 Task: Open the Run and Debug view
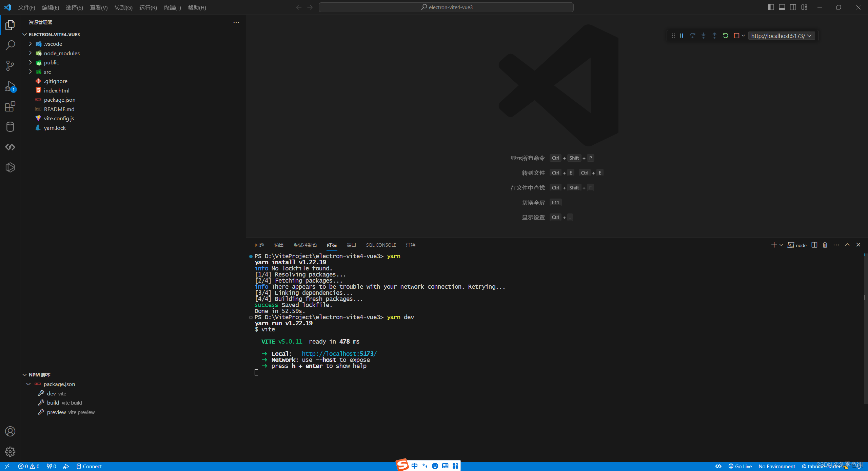(10, 86)
